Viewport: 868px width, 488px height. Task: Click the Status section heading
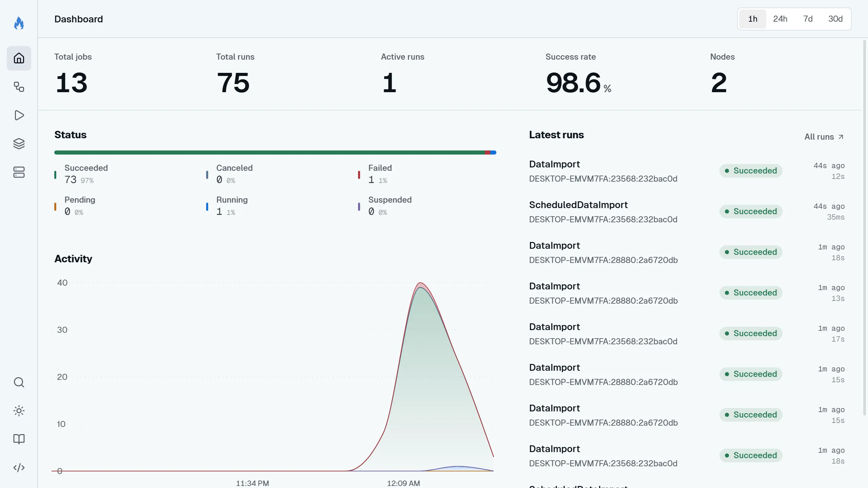click(x=71, y=135)
